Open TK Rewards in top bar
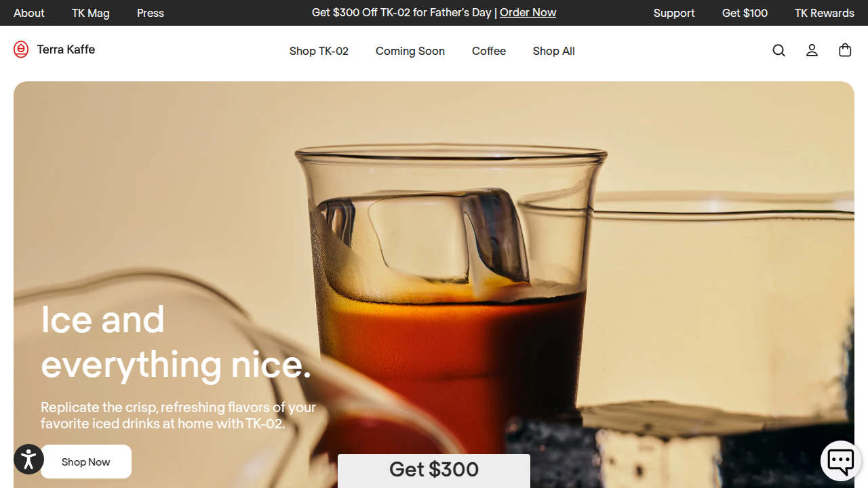The height and width of the screenshot is (488, 868). [825, 13]
